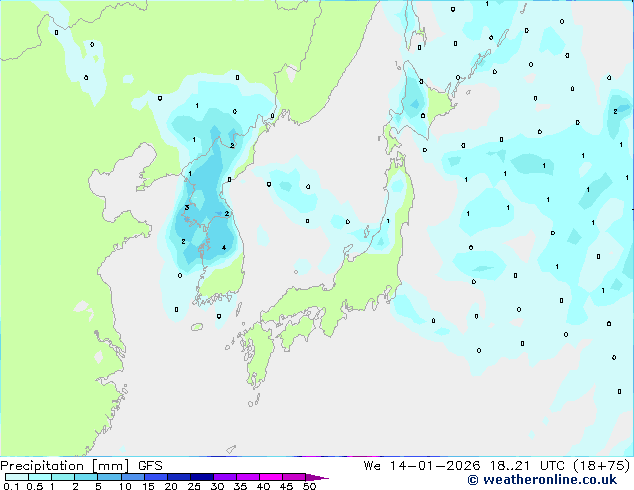This screenshot has height=490, width=634.
Task: Select the 2–5 mm legend color swatch
Action: [86, 477]
